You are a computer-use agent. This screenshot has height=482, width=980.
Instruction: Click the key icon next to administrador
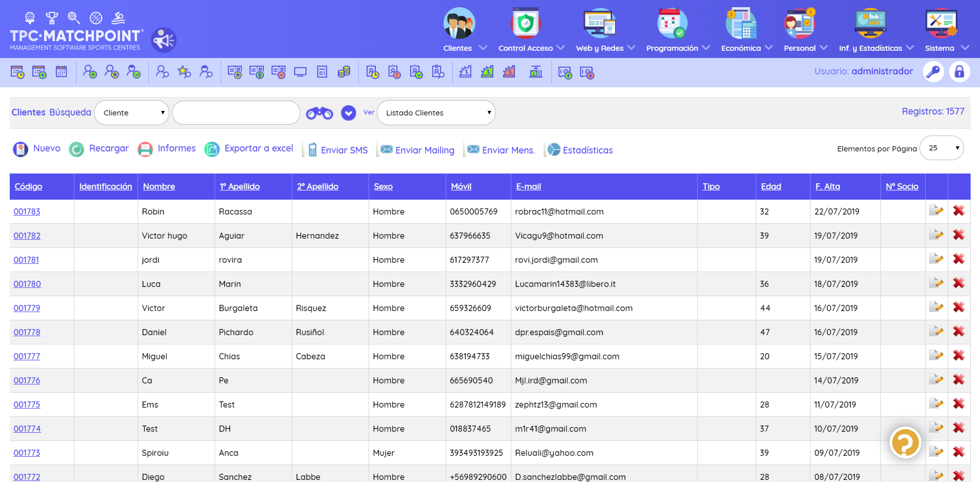[934, 71]
